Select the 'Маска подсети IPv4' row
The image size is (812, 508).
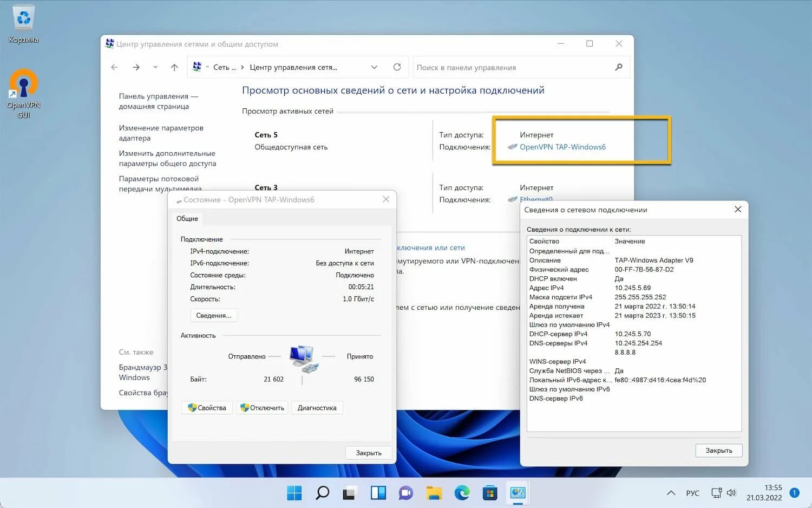point(634,297)
